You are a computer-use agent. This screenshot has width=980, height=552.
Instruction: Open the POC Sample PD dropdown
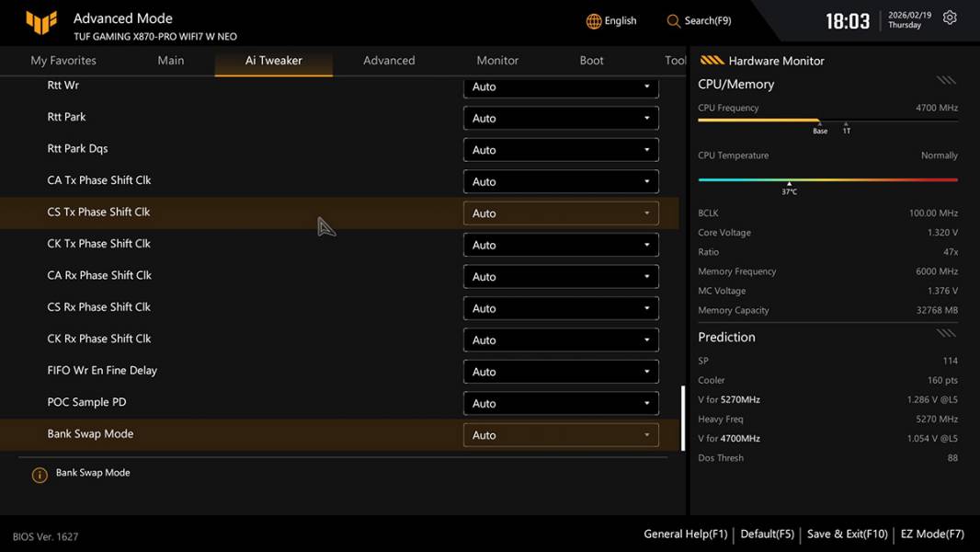[x=561, y=403]
